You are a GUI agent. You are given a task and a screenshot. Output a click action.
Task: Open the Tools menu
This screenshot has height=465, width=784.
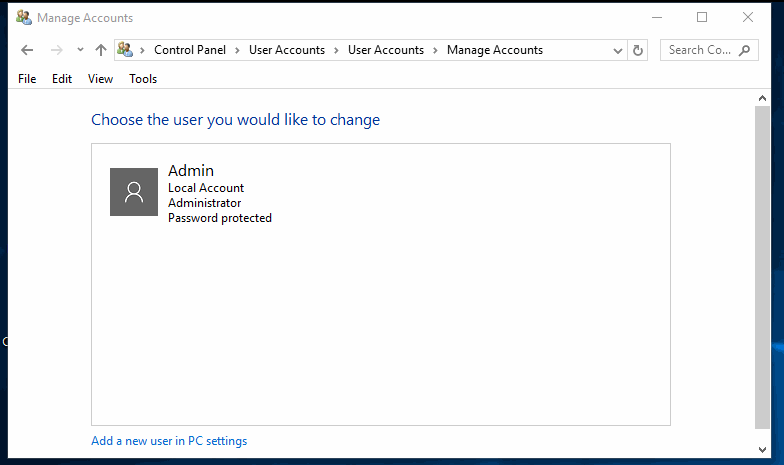coord(143,79)
